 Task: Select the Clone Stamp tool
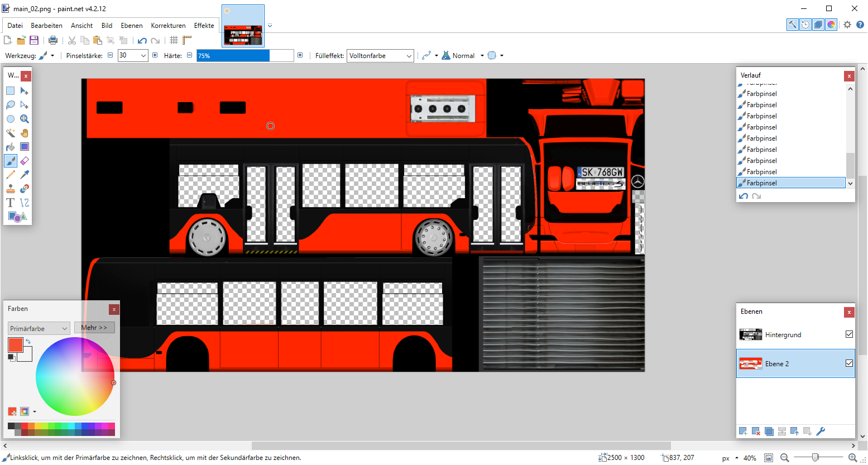click(11, 189)
